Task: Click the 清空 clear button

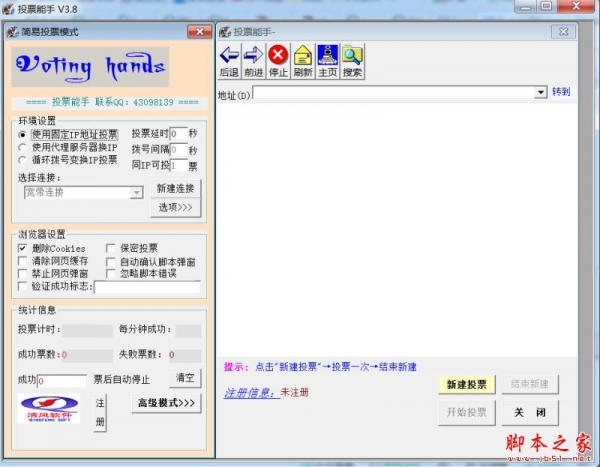Action: [x=185, y=378]
